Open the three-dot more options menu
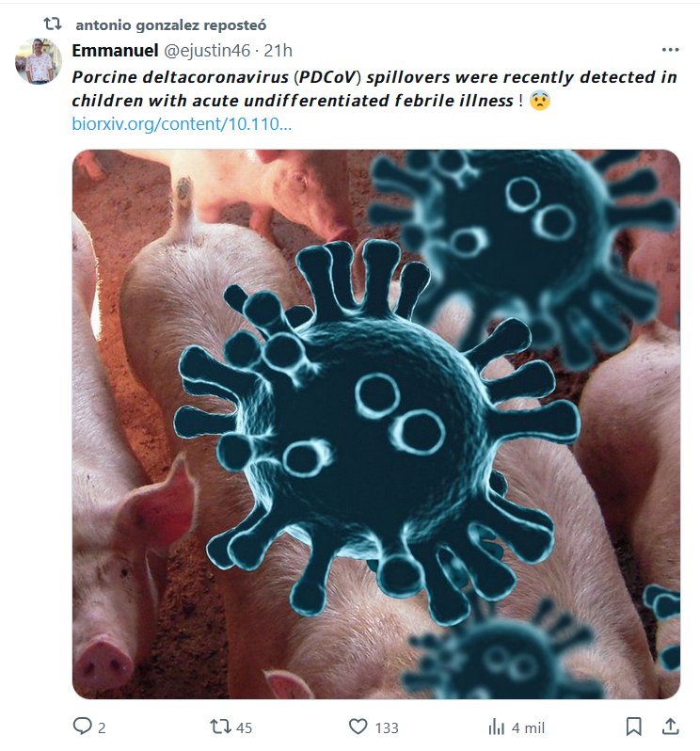Screen dimensions: 700x751 pos(670,50)
